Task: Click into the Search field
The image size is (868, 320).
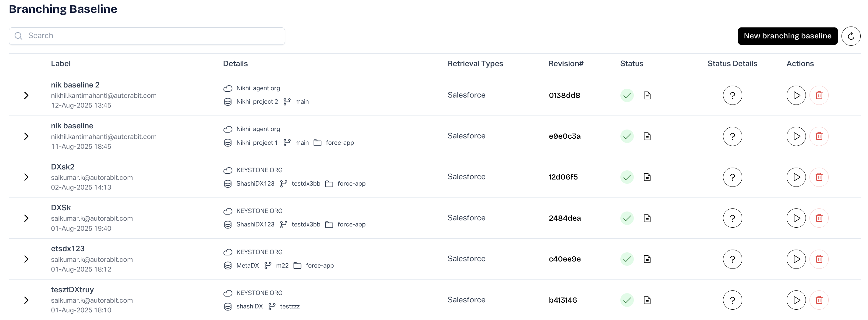Action: pos(147,36)
